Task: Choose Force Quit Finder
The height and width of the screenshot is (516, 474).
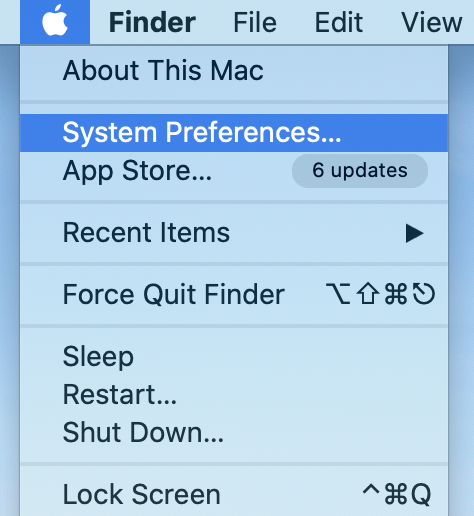Action: tap(234, 295)
